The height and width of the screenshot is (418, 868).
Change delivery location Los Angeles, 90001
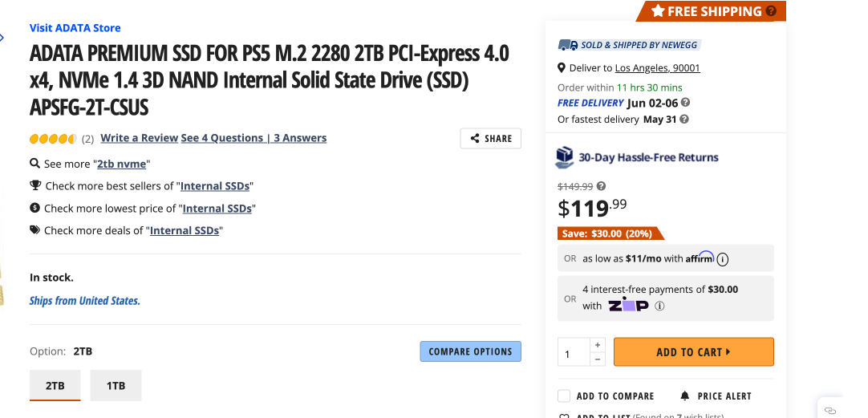657,68
